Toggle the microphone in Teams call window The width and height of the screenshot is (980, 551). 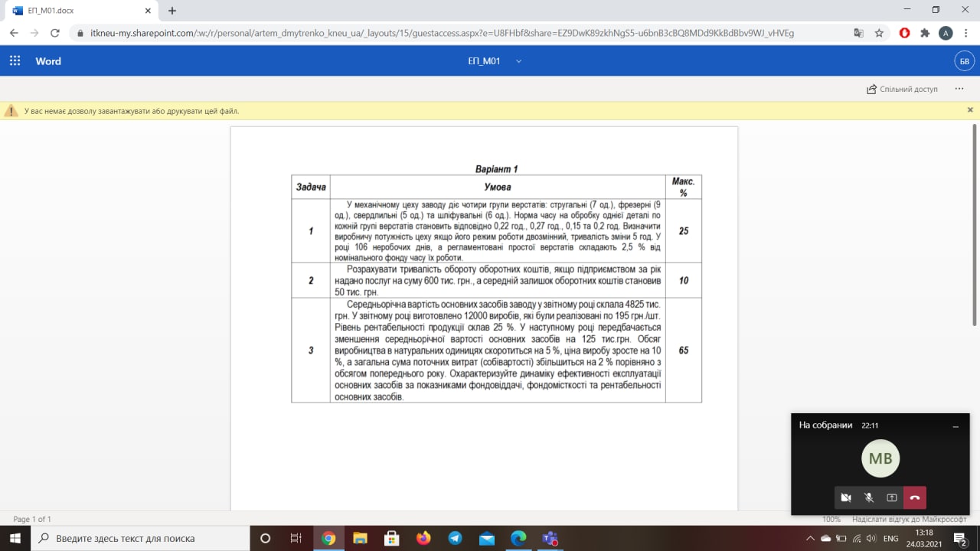tap(869, 497)
